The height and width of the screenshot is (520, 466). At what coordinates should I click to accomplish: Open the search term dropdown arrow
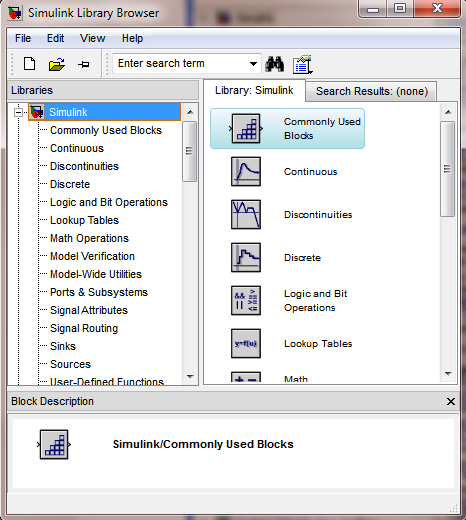coord(253,63)
